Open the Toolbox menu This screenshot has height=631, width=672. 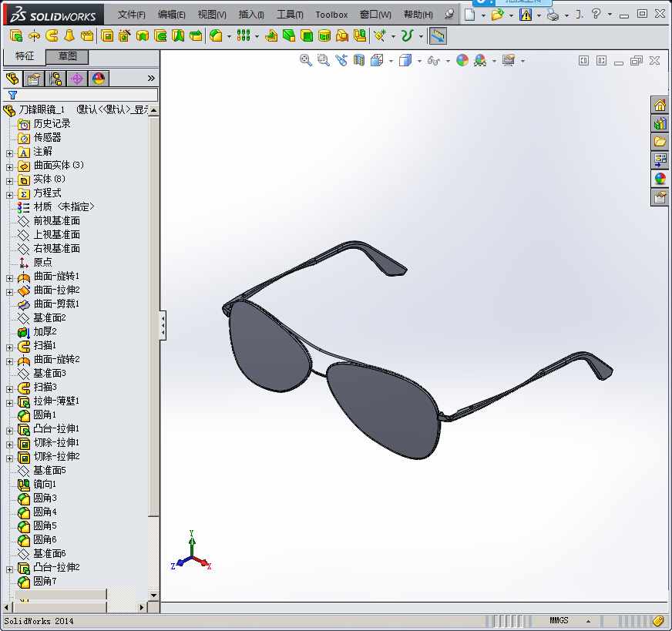click(331, 15)
